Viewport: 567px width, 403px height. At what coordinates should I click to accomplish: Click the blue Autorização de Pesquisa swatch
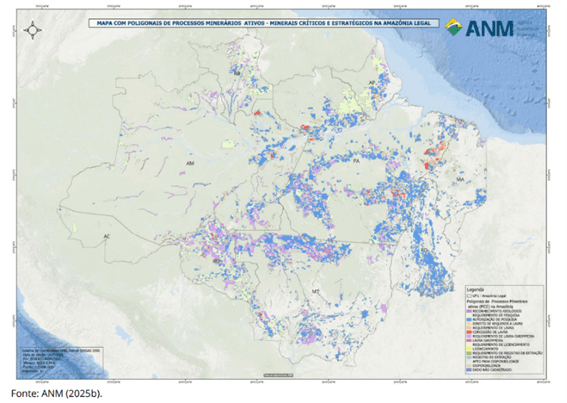pos(469,319)
